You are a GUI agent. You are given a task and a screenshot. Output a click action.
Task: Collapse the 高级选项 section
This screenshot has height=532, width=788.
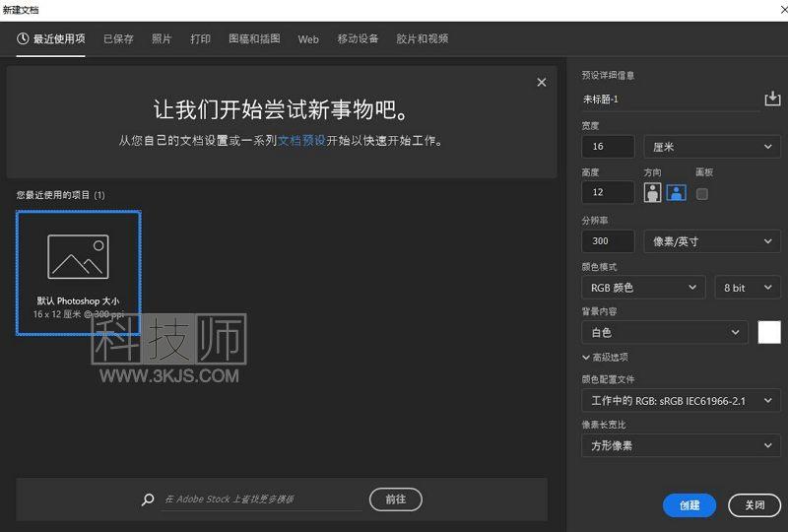pyautogui.click(x=605, y=358)
